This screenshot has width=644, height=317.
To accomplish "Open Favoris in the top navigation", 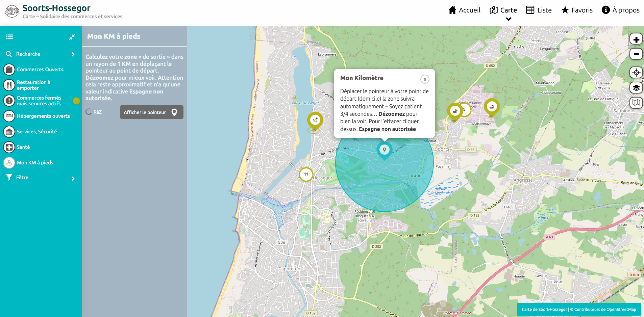I will 577,10.
